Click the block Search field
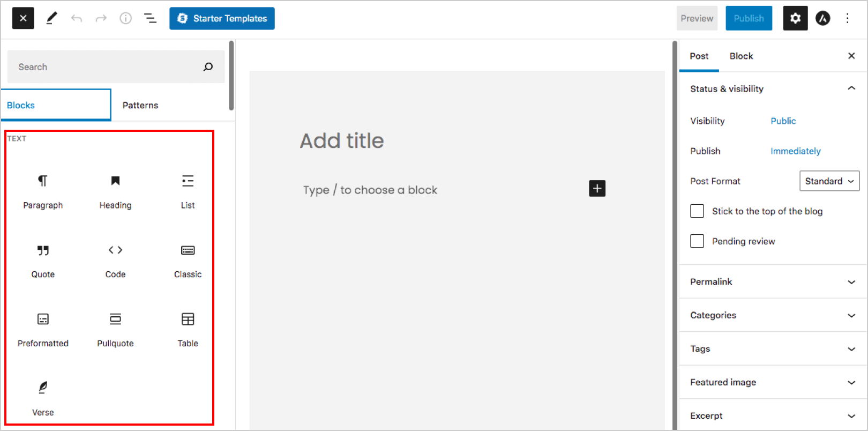Screen dimensions: 868x431 [107, 67]
